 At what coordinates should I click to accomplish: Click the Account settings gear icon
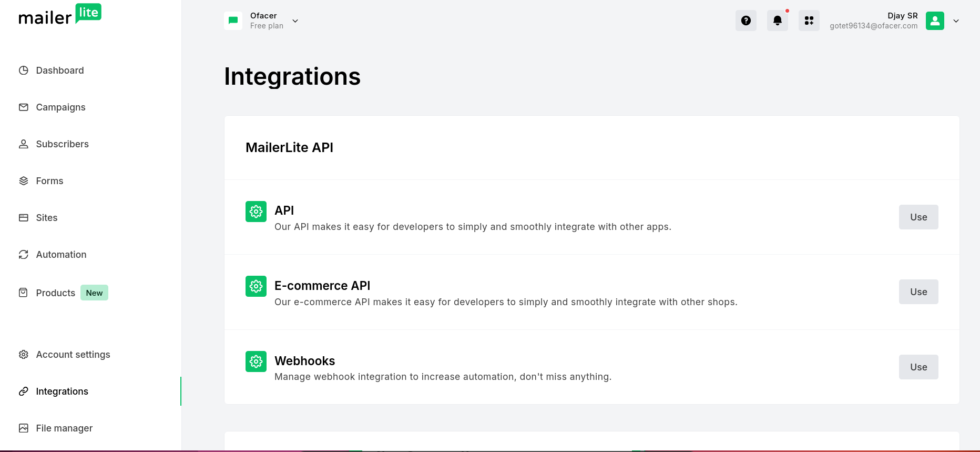tap(24, 355)
